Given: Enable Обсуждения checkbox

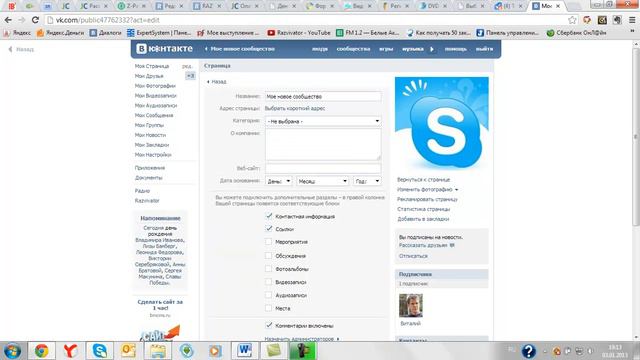Looking at the screenshot, I should 268,256.
